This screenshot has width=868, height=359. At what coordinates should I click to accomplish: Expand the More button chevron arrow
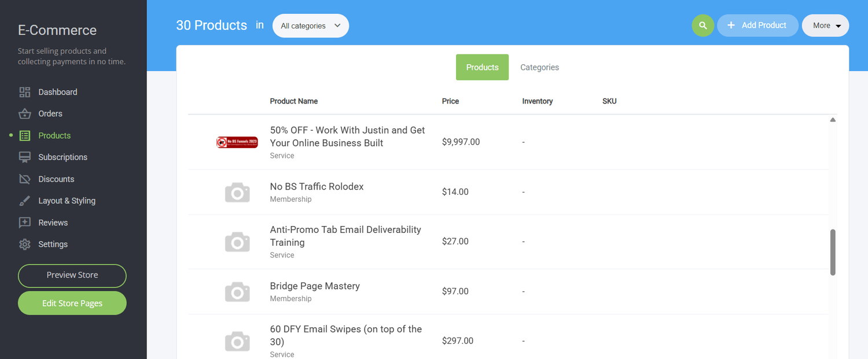tap(839, 25)
